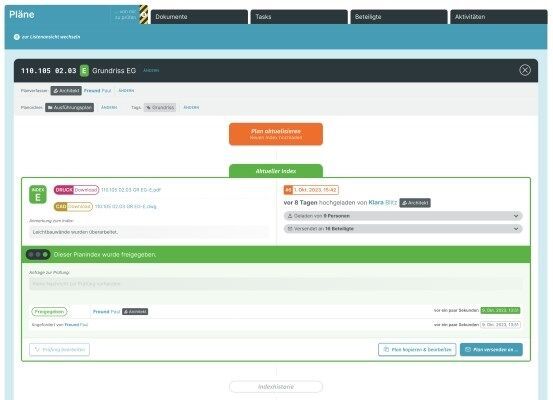Image resolution: width=553 pixels, height=400 pixels.
Task: Expand the Geladen von Personen list
Action: 403,216
